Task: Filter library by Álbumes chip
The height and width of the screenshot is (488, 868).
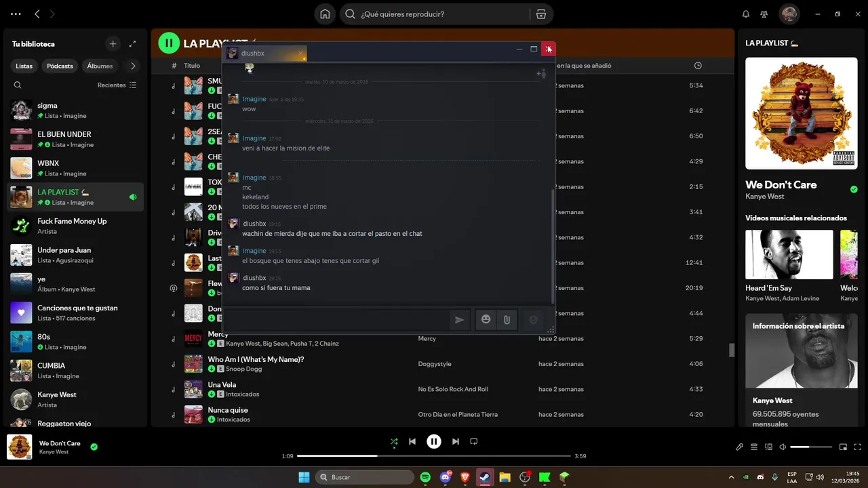Action: pyautogui.click(x=100, y=66)
